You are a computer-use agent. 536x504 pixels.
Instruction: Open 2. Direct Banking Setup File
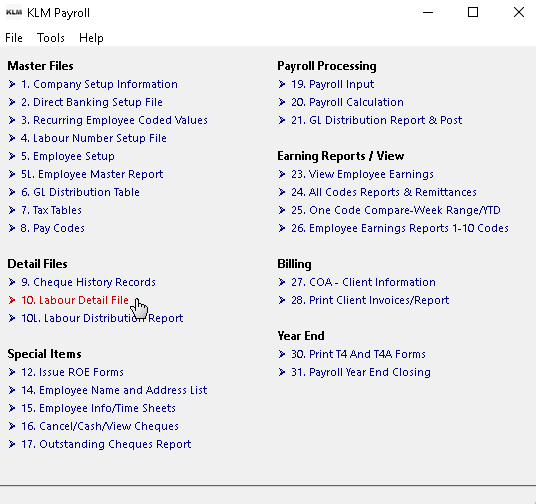click(92, 102)
